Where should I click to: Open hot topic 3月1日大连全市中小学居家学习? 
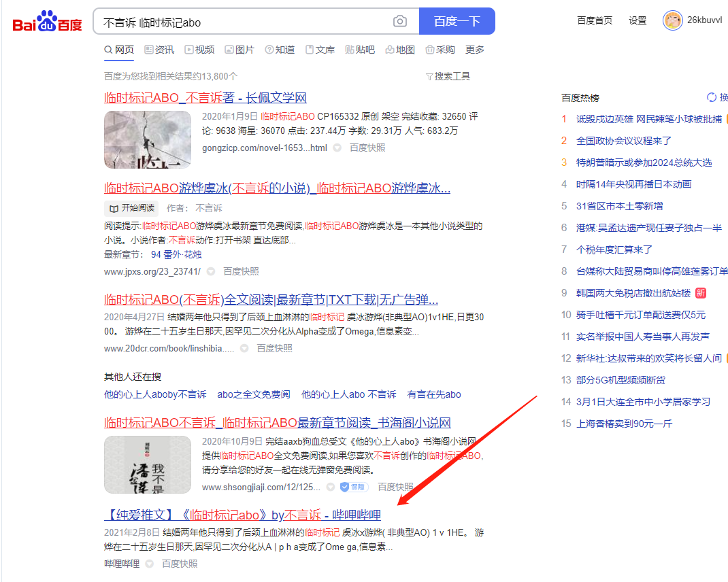click(x=644, y=402)
